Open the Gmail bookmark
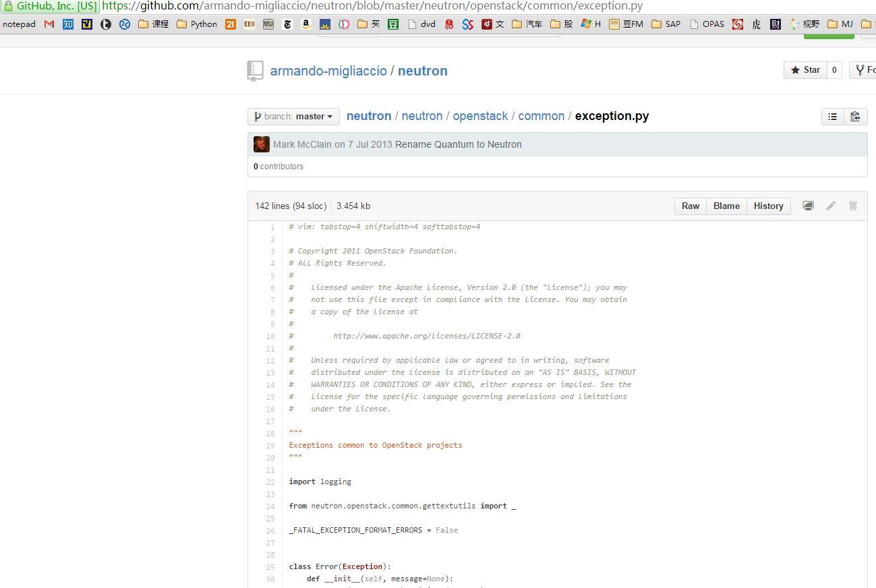This screenshot has height=588, width=876. [x=49, y=24]
